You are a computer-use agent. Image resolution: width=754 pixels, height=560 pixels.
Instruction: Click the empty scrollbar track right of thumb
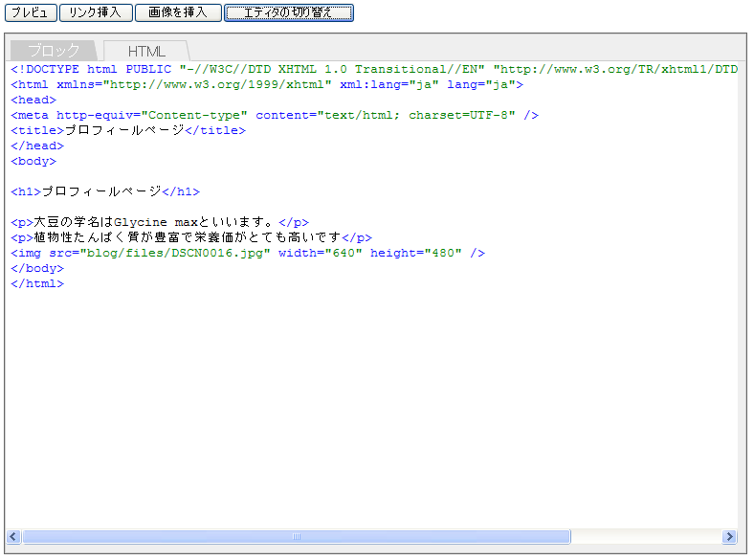tap(646, 536)
